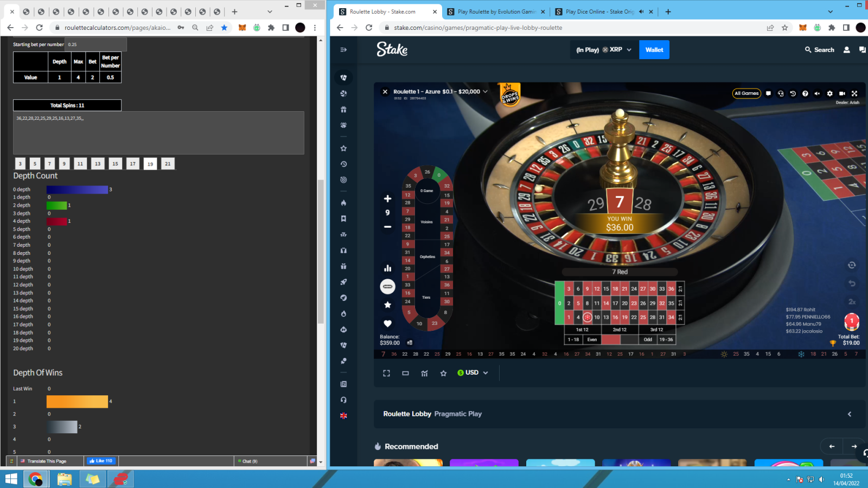
Task: Close the roulette table with X icon
Action: [x=385, y=92]
